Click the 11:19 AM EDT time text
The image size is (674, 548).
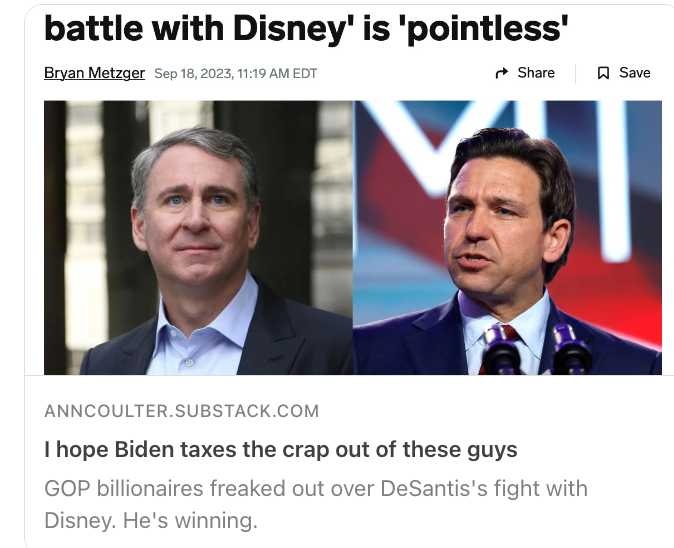click(x=277, y=73)
